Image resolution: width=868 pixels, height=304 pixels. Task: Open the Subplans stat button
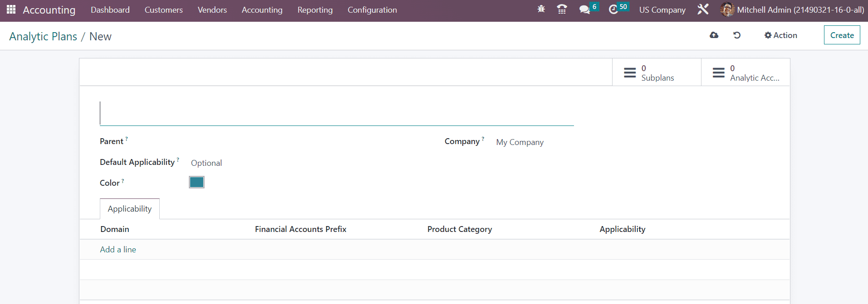(x=656, y=72)
